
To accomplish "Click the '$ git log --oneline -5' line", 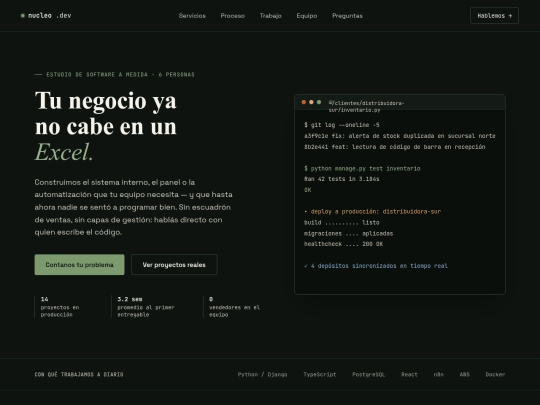I will 342,125.
